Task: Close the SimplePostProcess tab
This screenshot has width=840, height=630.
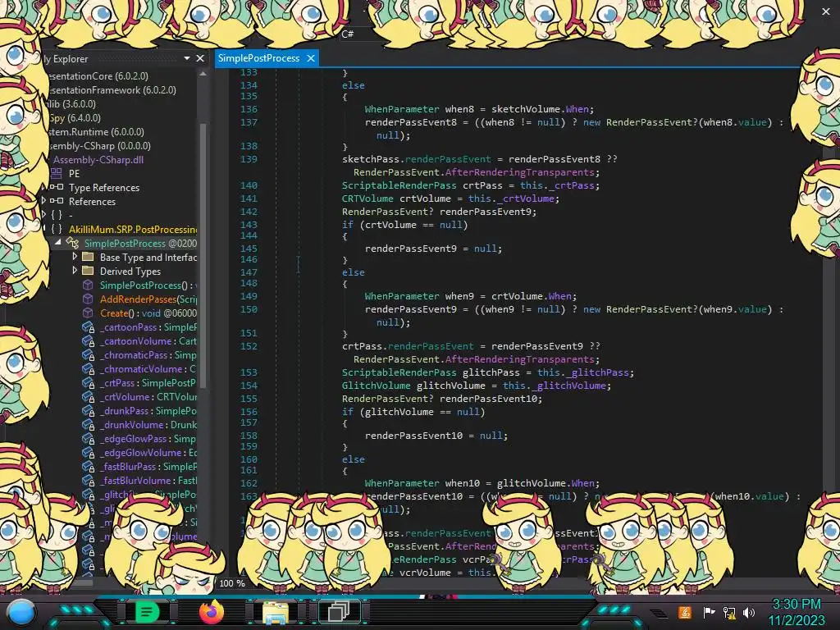Action: click(311, 58)
